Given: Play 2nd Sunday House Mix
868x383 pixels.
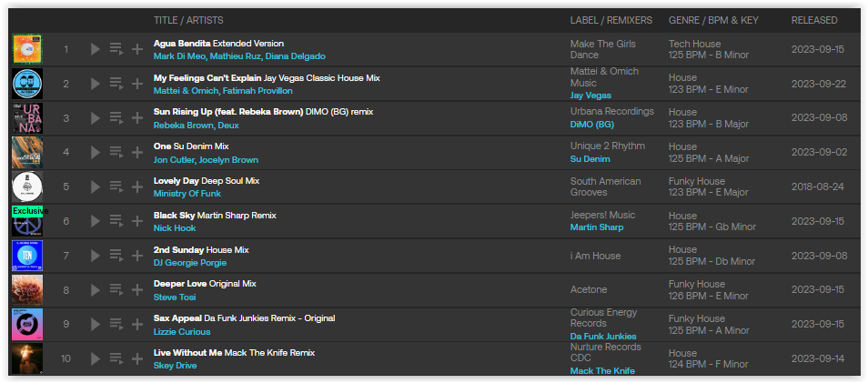Looking at the screenshot, I should 96,256.
